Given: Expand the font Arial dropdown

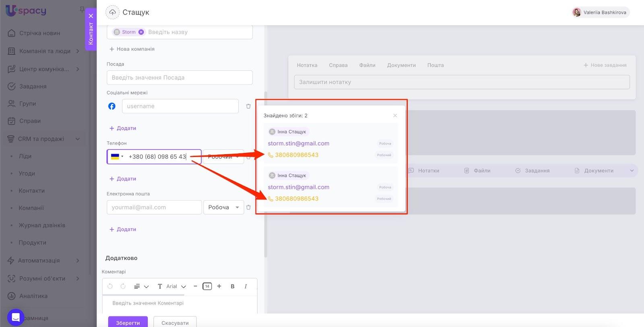Looking at the screenshot, I should coord(176,286).
